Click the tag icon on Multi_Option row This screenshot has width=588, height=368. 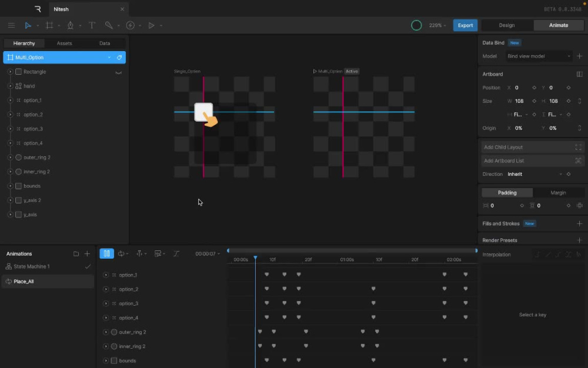[x=119, y=58]
